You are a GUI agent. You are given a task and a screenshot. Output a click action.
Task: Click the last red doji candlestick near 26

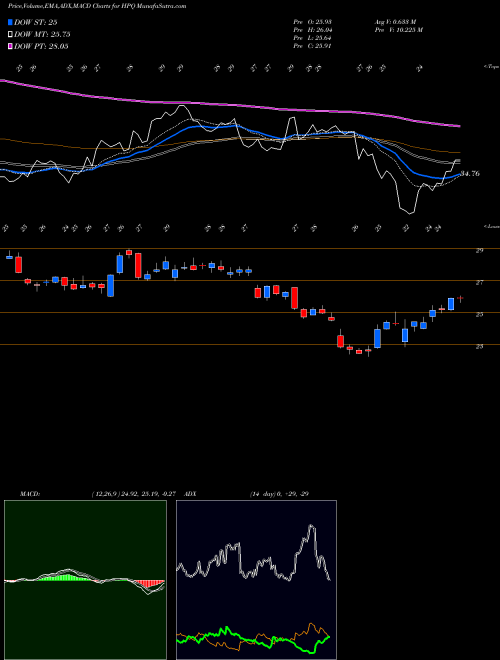460,298
